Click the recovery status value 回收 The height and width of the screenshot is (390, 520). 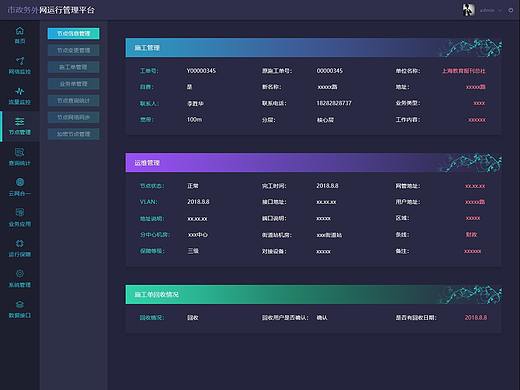193,317
